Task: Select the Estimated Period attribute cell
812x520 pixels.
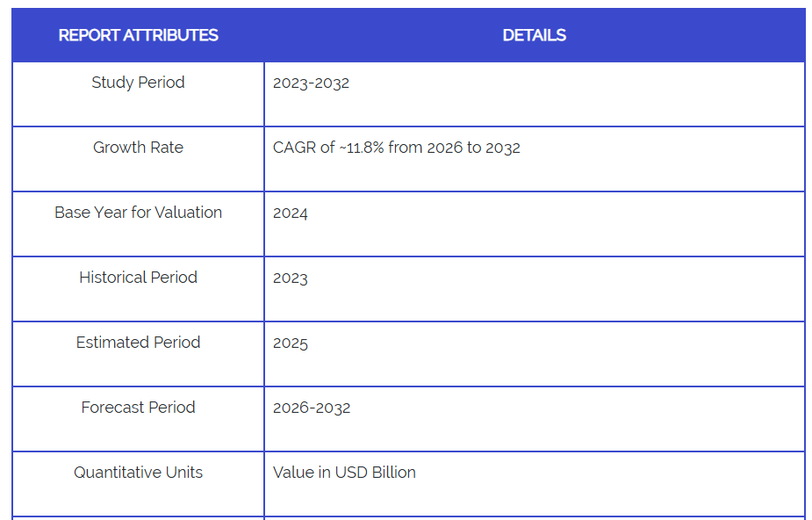Action: coord(138,343)
